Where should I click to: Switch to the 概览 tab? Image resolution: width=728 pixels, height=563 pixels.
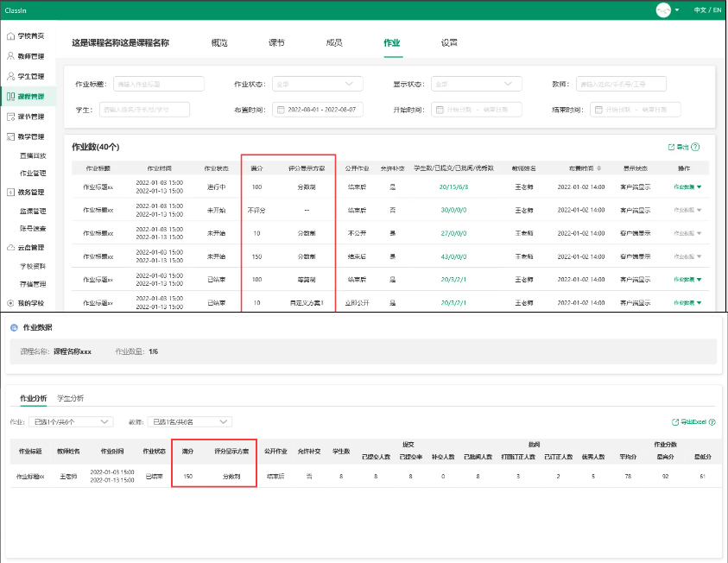219,42
